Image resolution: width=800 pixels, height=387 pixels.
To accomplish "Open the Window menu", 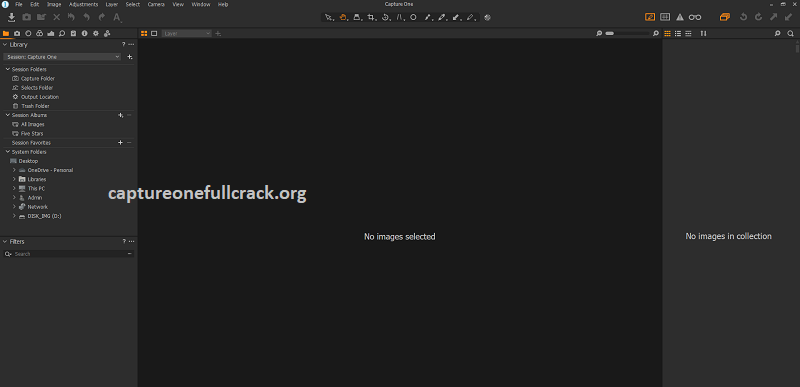I will [201, 4].
